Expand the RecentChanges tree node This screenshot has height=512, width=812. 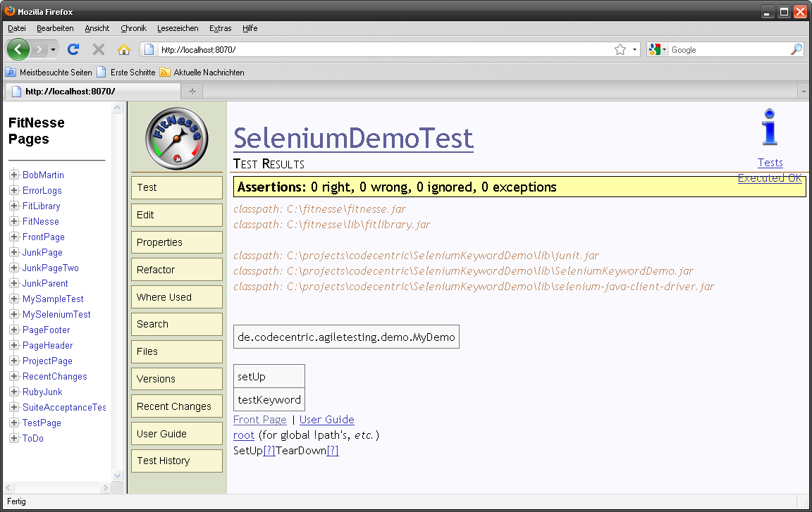[x=15, y=377]
